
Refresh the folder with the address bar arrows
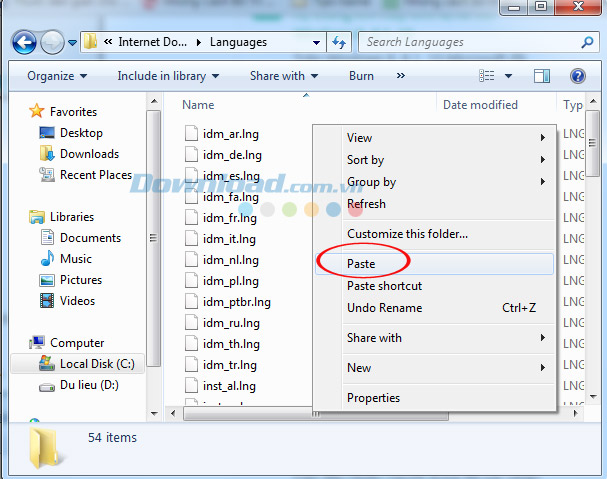[339, 42]
